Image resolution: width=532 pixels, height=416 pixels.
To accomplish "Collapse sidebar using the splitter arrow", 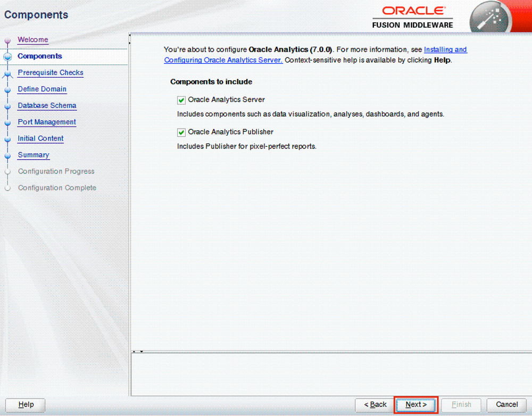I will point(130,35).
